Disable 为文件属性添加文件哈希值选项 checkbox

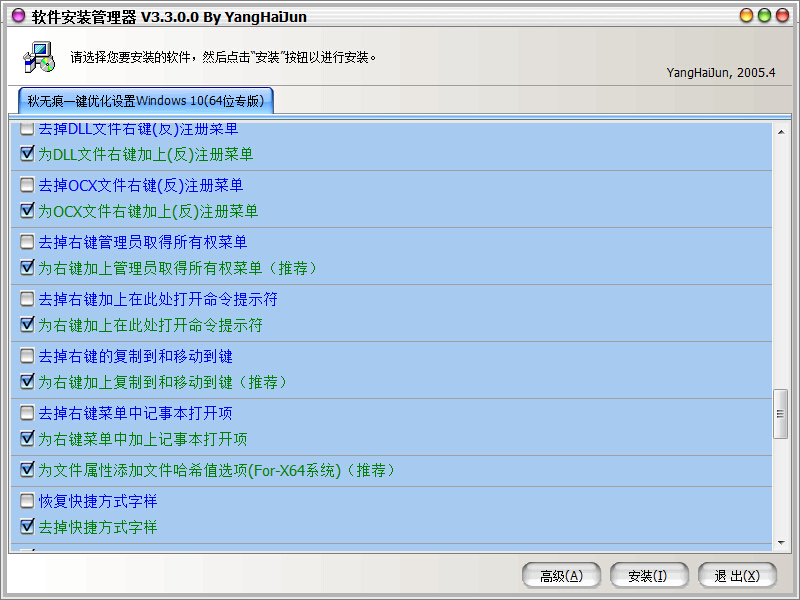coord(27,470)
